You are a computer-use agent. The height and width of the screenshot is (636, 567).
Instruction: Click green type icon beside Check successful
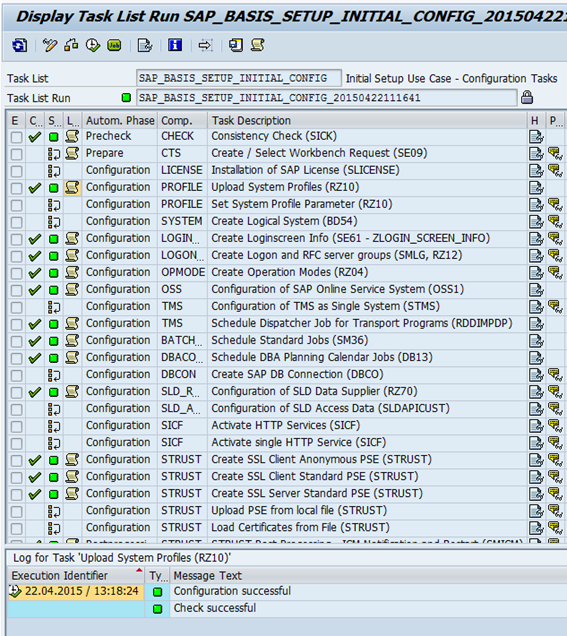(x=157, y=609)
